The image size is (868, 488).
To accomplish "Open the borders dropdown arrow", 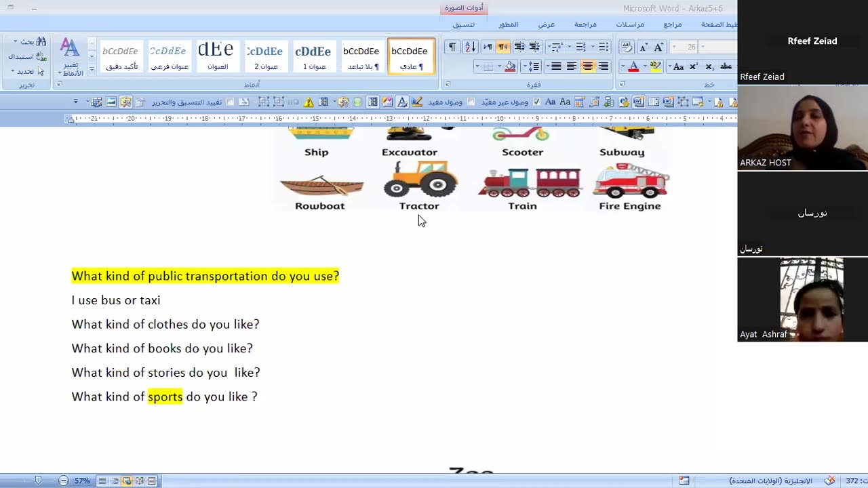I will point(477,66).
